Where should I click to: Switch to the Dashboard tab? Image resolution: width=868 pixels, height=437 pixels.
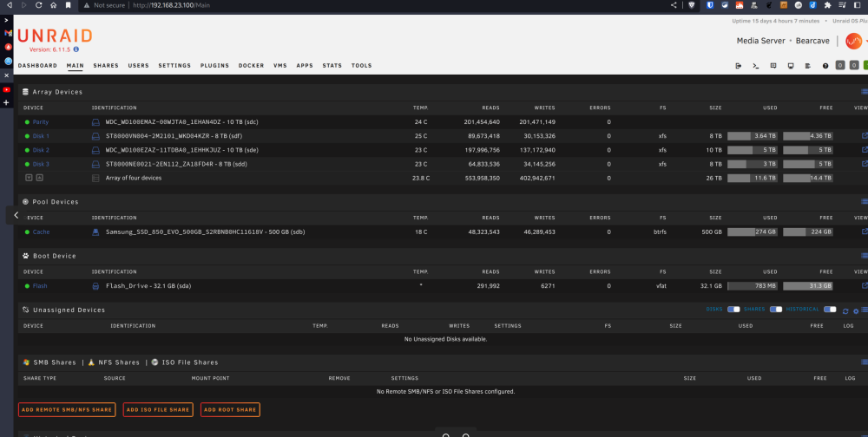37,65
